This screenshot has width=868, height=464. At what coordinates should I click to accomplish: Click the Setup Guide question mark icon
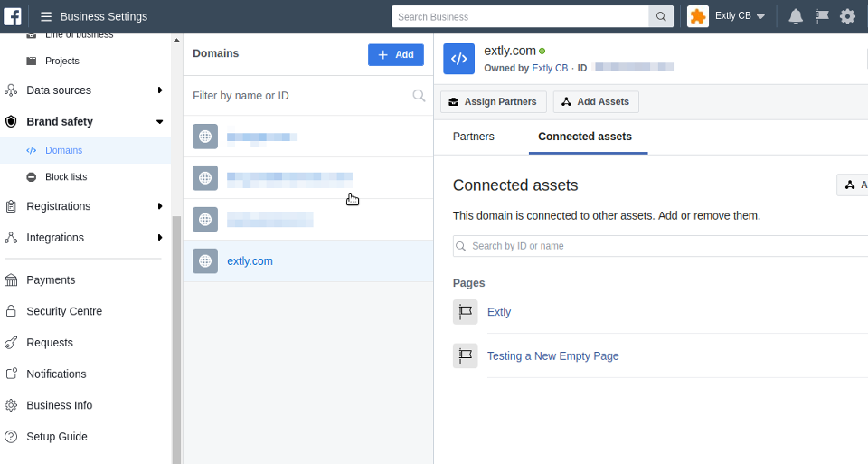(x=11, y=437)
